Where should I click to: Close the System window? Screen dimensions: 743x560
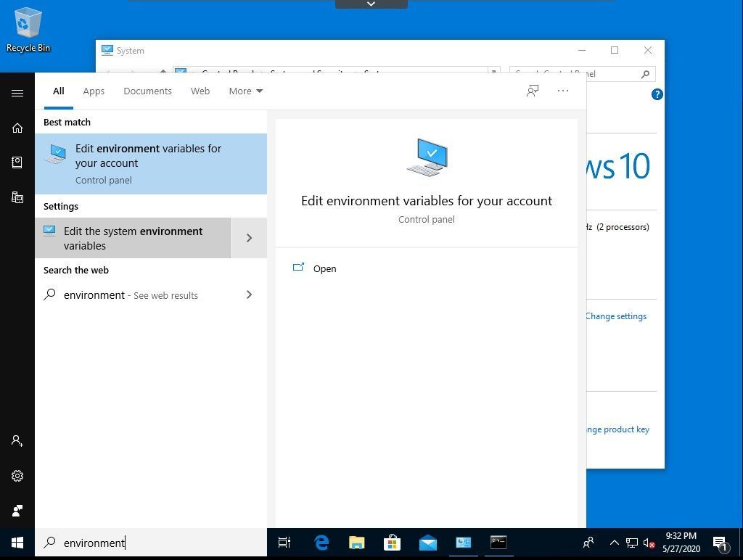click(648, 50)
